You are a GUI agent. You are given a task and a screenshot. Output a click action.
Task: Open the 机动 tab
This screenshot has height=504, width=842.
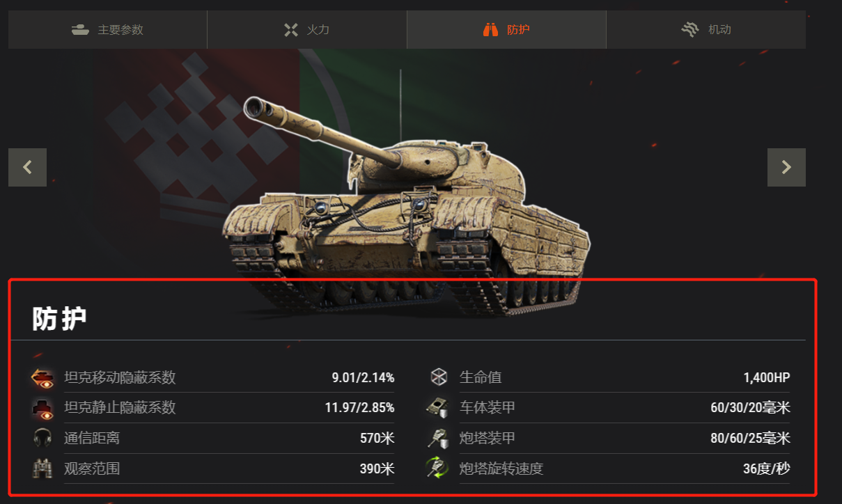point(706,29)
